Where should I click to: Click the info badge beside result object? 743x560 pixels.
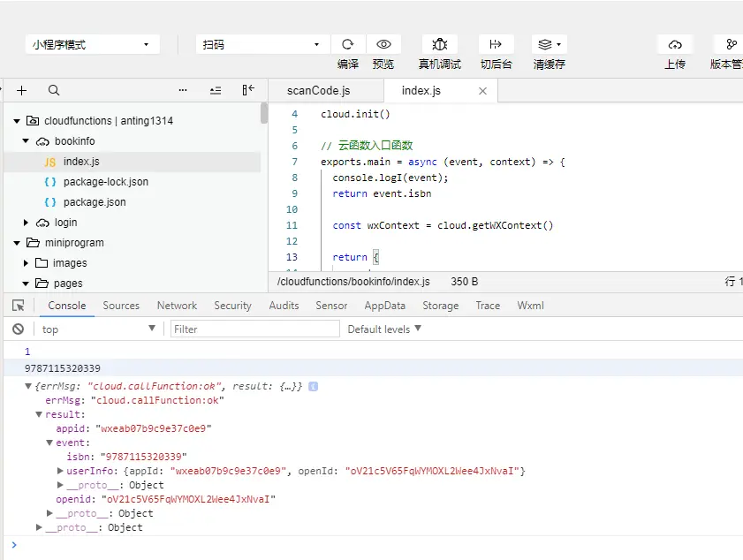click(314, 387)
